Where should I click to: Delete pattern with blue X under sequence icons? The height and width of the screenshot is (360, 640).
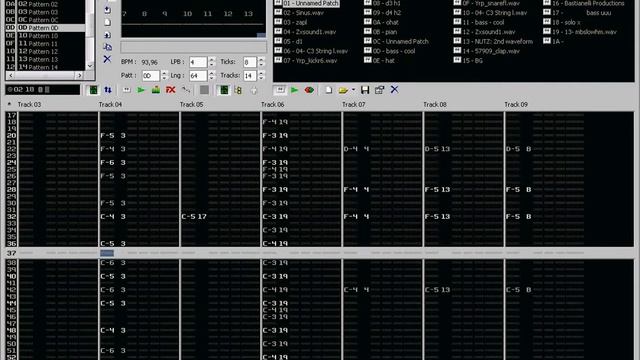107,59
